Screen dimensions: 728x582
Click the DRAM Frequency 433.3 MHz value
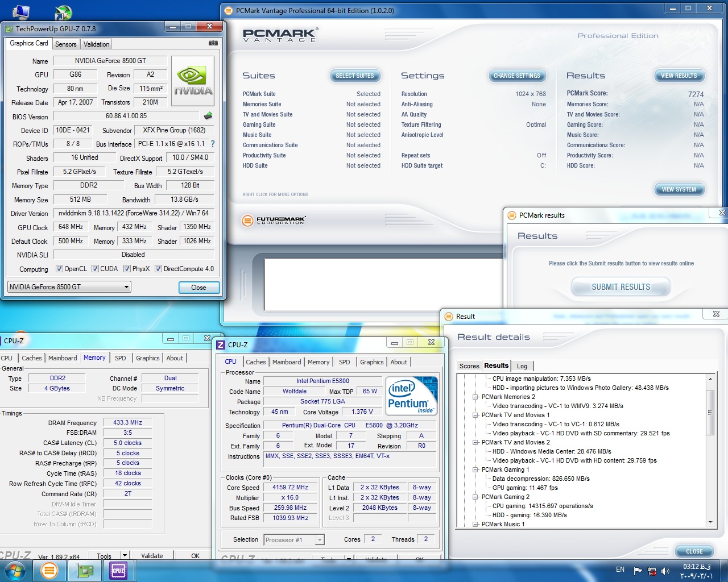[127, 422]
